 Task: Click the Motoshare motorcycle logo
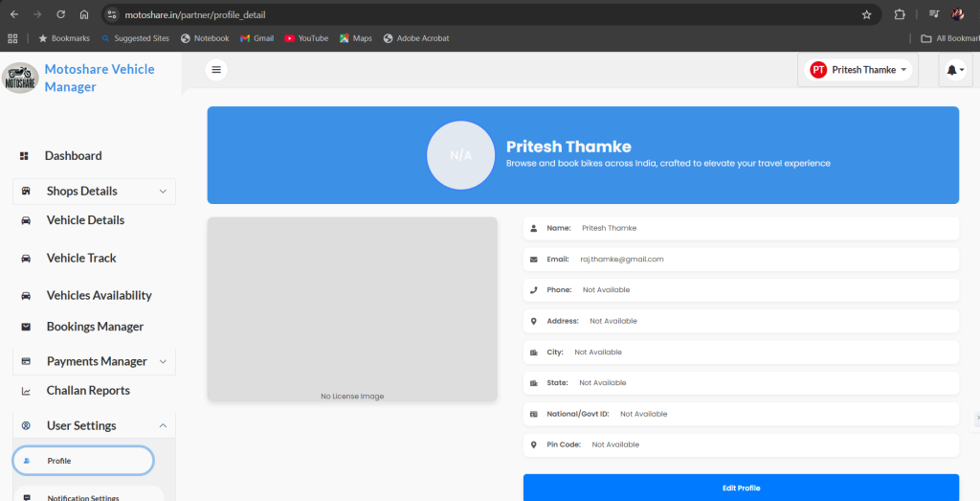click(x=21, y=78)
